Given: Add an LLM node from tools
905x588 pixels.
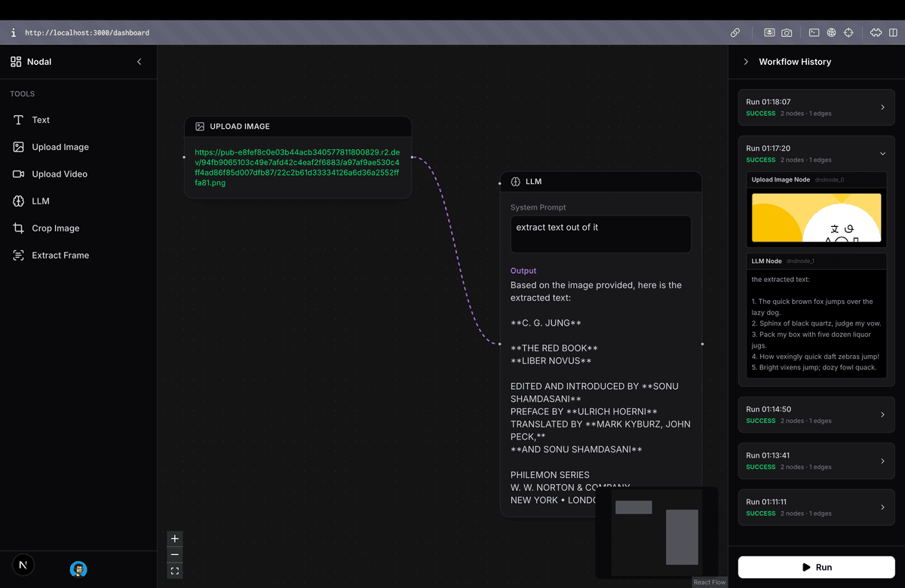Looking at the screenshot, I should click(x=40, y=201).
